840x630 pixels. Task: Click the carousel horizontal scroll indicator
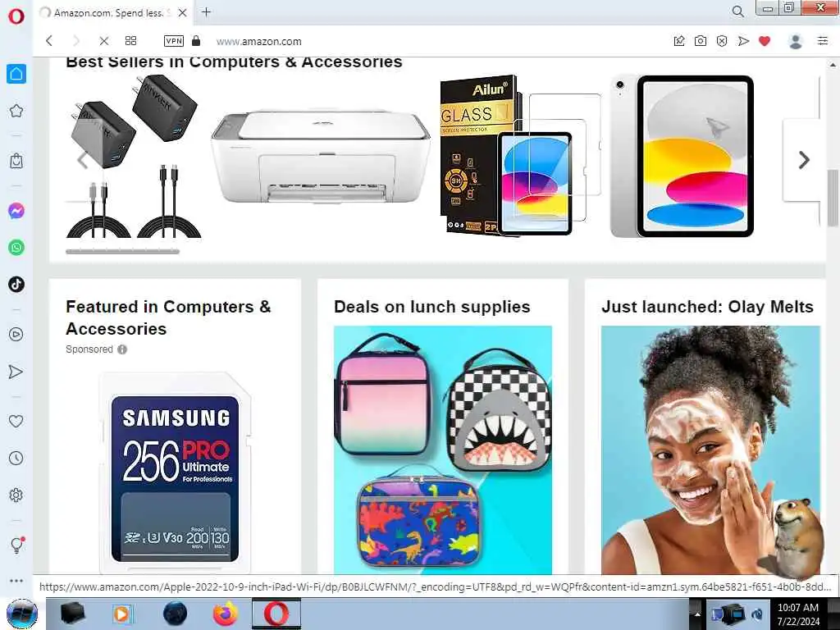123,251
